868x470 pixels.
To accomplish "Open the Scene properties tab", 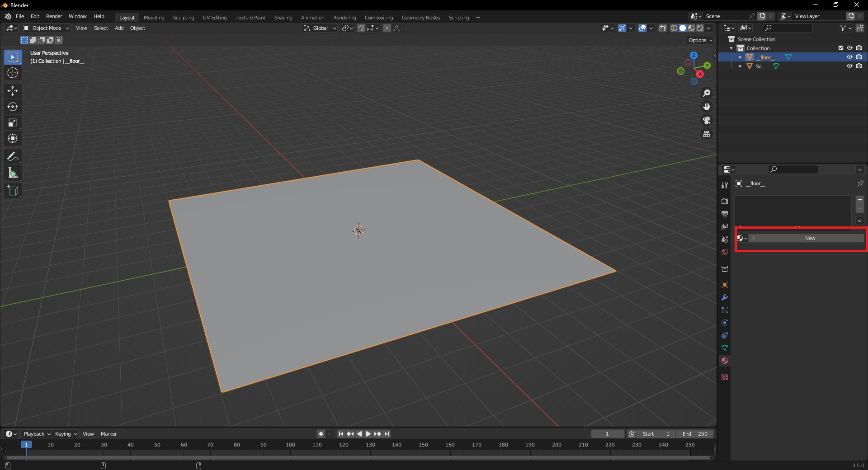I will pyautogui.click(x=725, y=239).
